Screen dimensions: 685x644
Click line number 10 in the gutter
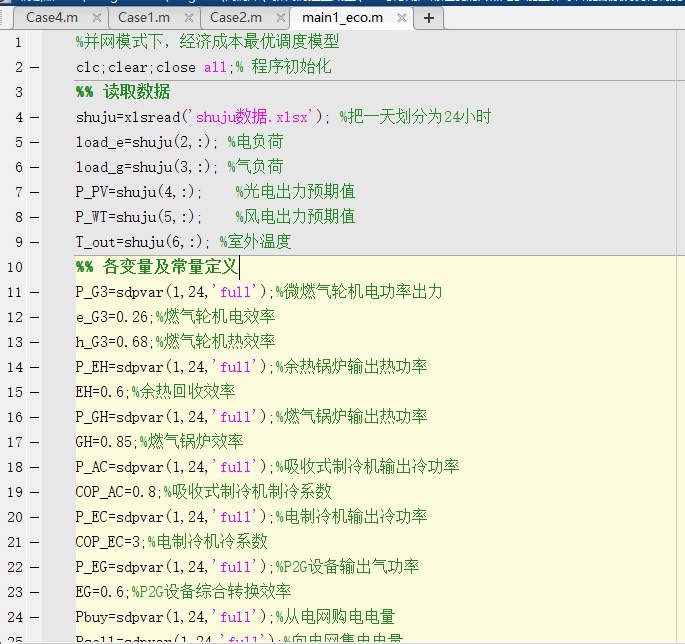[14, 267]
